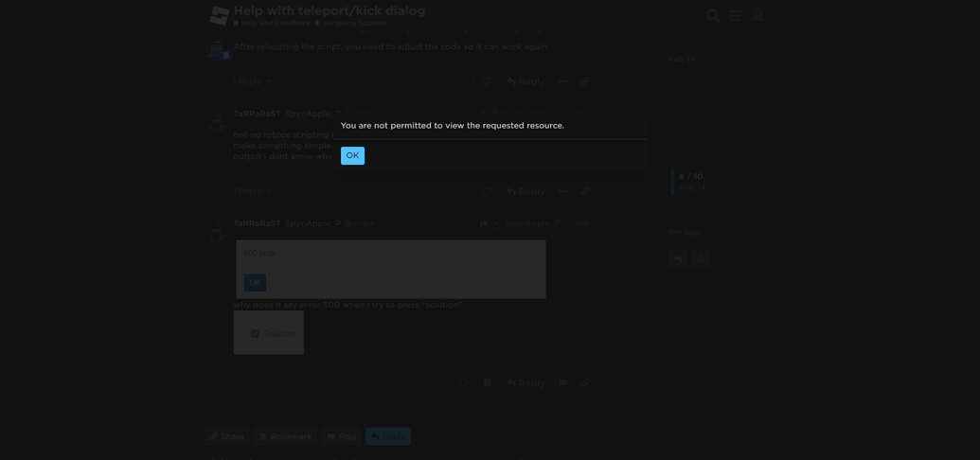The height and width of the screenshot is (460, 980).
Task: Open the Solution checkbox screenshot image
Action: [269, 332]
